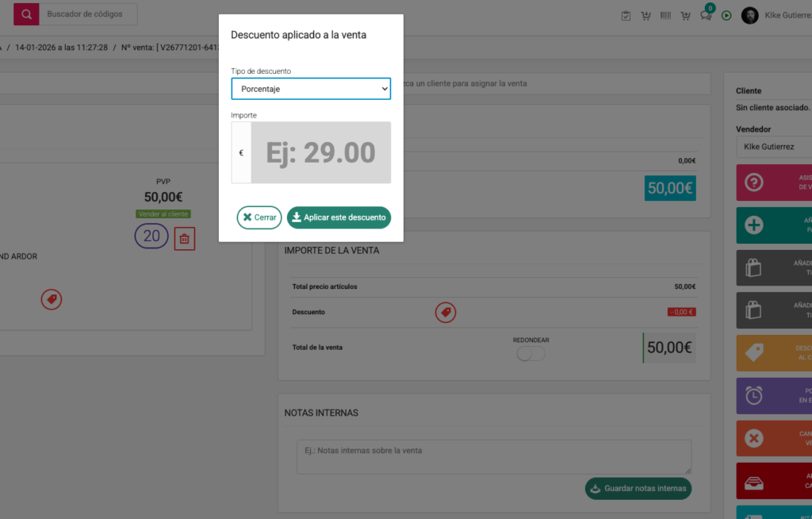Click the discount tag icon in Descuento row
This screenshot has width=812, height=519.
coord(445,313)
